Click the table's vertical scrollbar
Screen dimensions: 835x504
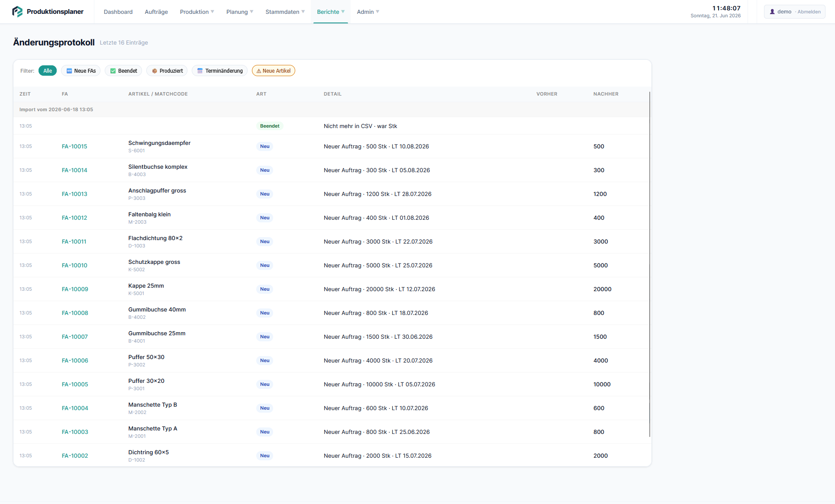click(x=650, y=264)
